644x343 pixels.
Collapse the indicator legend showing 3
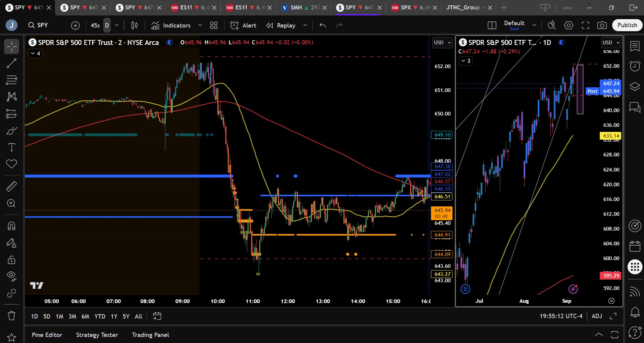[x=466, y=61]
